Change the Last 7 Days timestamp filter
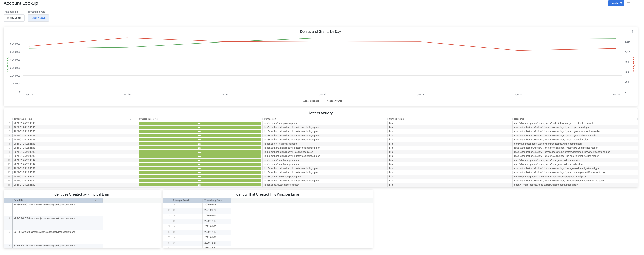Image resolution: width=644 pixels, height=255 pixels. (38, 18)
